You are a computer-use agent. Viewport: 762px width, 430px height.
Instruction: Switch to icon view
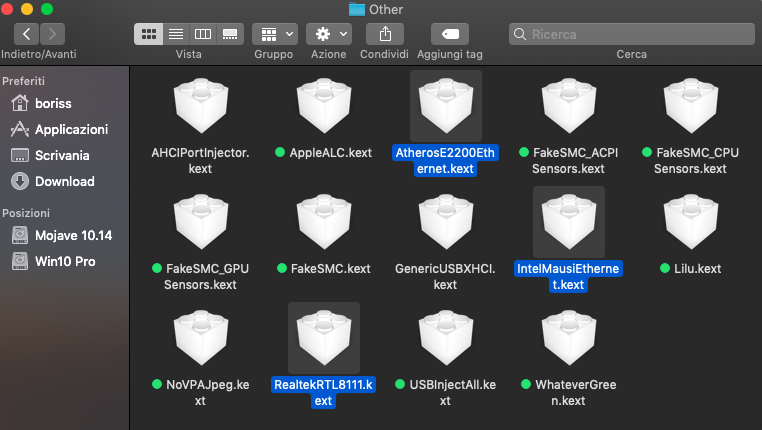149,34
